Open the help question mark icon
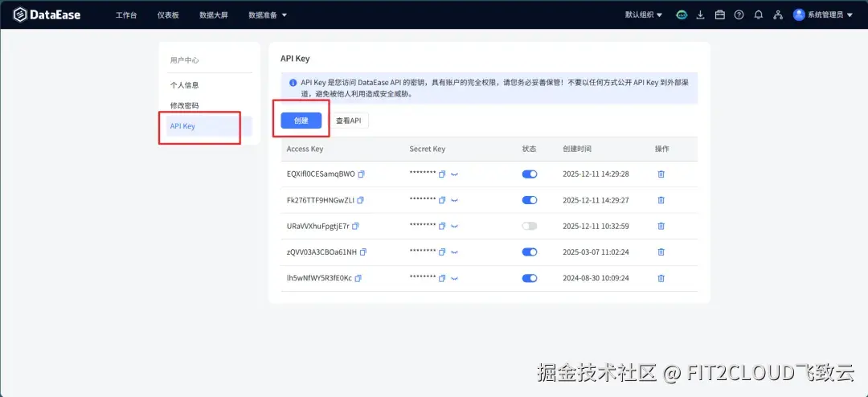868x397 pixels. (x=739, y=15)
